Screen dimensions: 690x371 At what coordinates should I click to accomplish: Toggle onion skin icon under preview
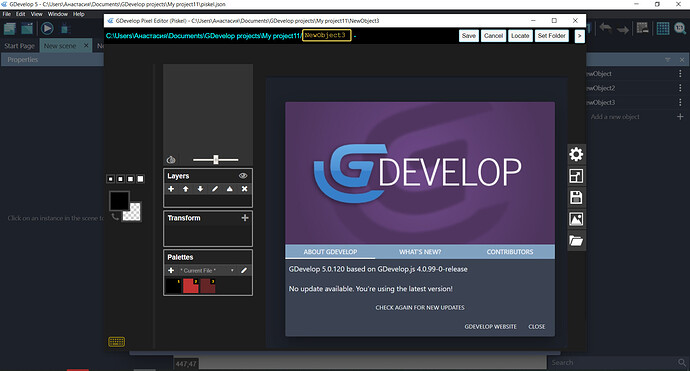pos(171,160)
